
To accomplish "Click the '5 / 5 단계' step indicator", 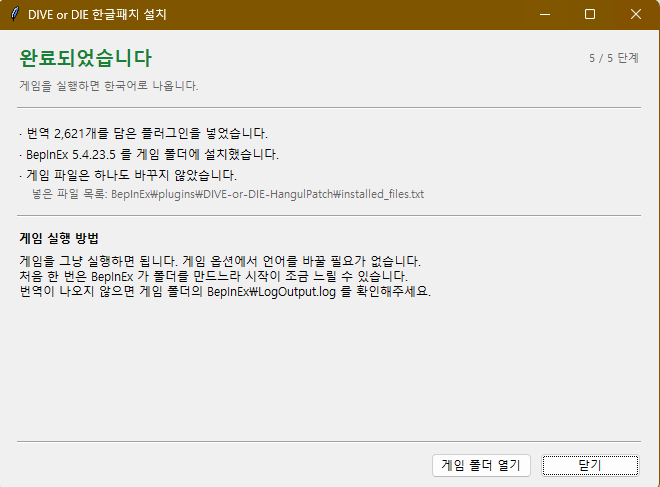I will [x=614, y=58].
